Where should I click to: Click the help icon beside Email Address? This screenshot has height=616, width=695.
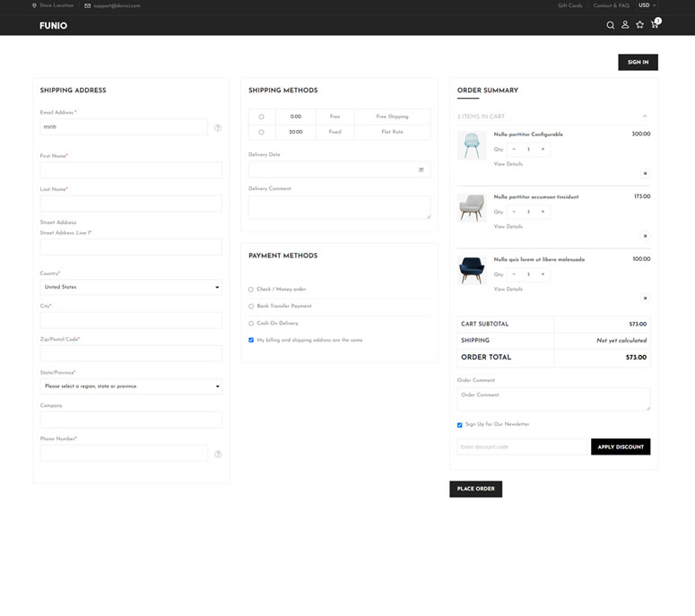point(217,127)
